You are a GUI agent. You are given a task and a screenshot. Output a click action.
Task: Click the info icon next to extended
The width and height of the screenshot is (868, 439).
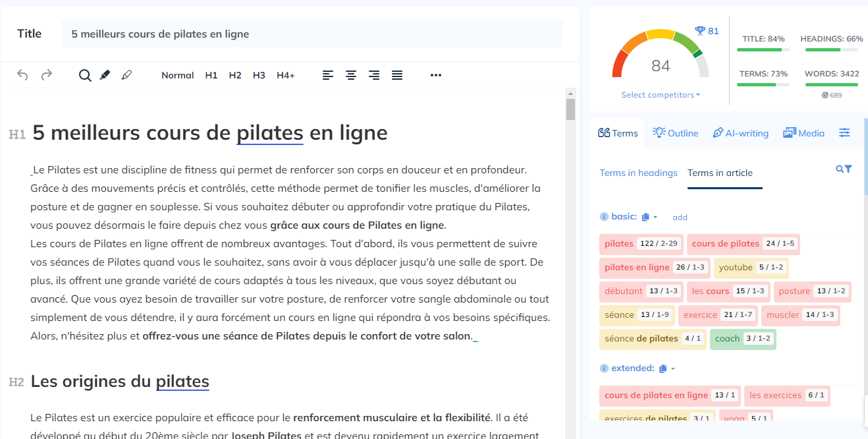[x=604, y=368]
